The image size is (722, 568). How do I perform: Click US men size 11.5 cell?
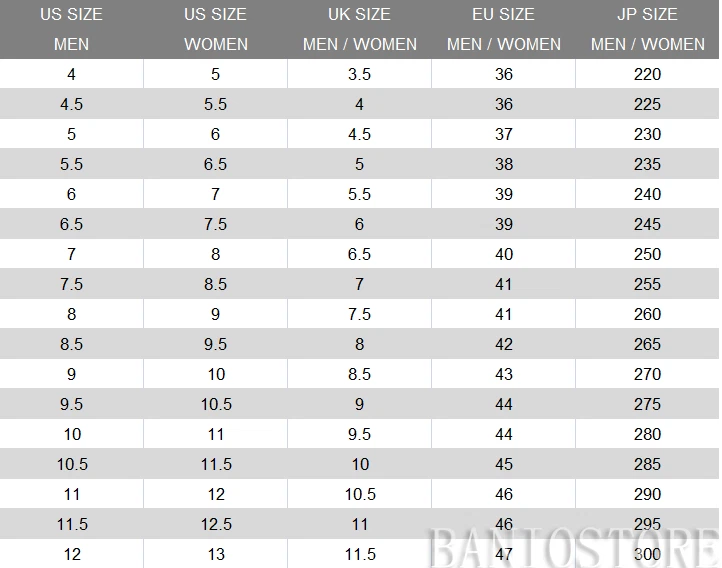(71, 524)
